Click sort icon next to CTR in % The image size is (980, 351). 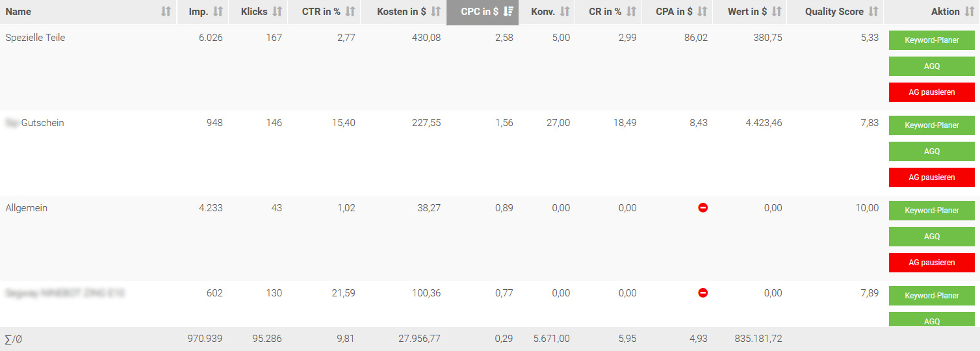(x=350, y=12)
